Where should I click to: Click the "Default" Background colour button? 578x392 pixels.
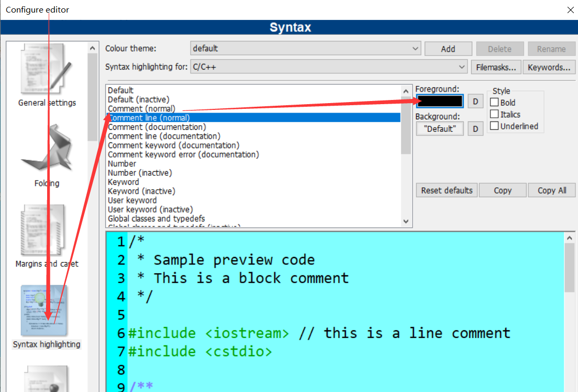[x=440, y=129]
